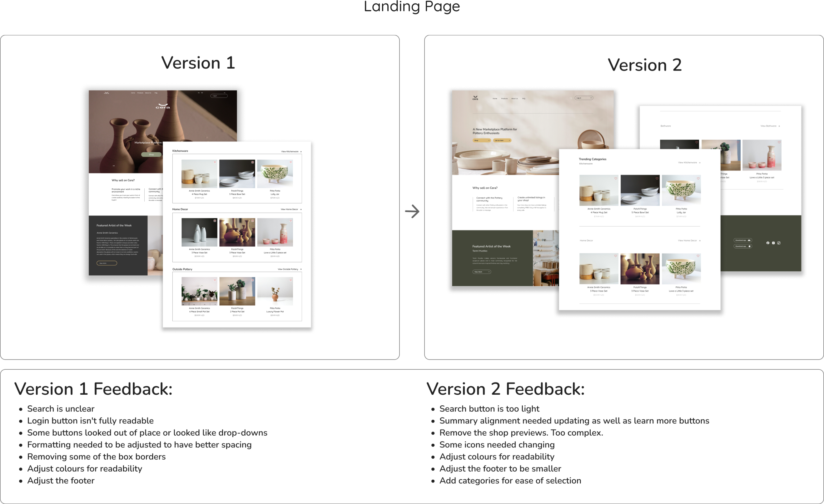The height and width of the screenshot is (504, 824).
Task: Click Instagram icon in Version 2 footer
Action: [773, 243]
